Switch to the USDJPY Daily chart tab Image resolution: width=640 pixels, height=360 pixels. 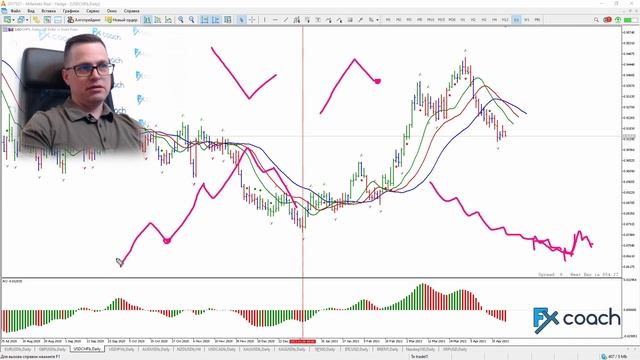click(122, 349)
